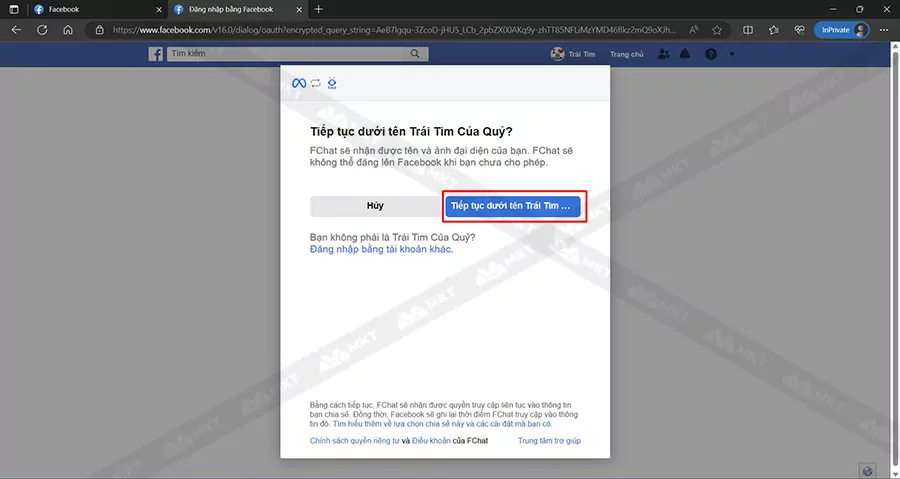Click the scrollbar up arrow

click(x=895, y=45)
